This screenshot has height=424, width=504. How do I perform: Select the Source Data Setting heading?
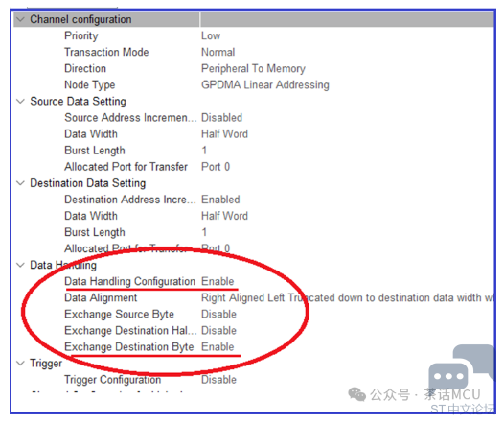pos(79,102)
